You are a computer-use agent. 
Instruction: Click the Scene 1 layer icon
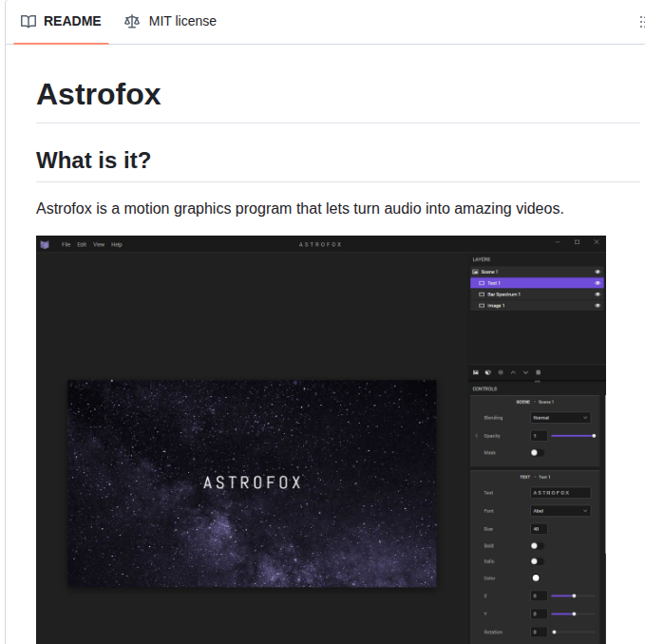(476, 272)
